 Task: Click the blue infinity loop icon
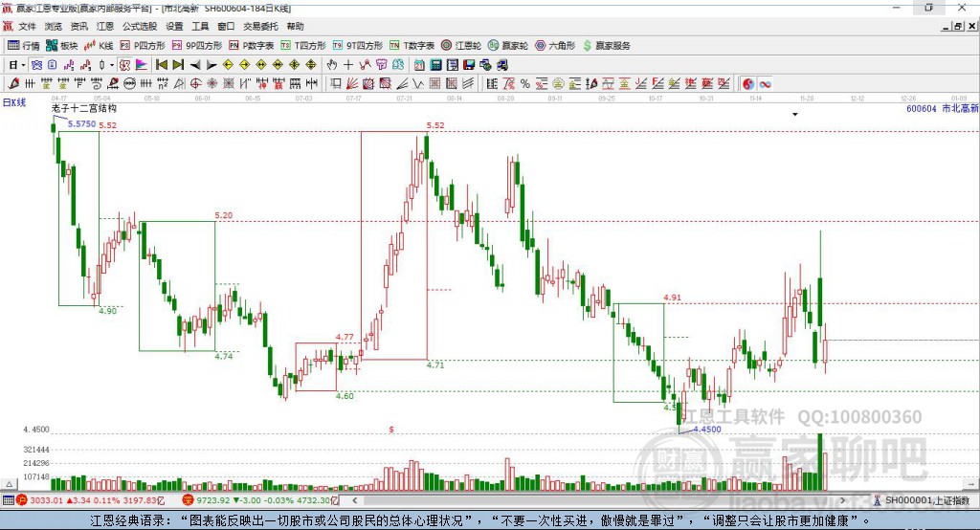(765, 83)
